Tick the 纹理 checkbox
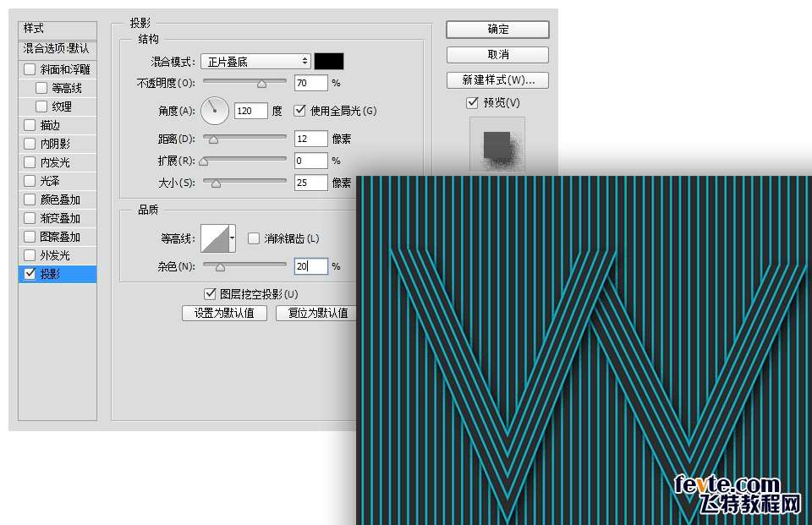Viewport: 812px width, 525px height. [x=41, y=107]
